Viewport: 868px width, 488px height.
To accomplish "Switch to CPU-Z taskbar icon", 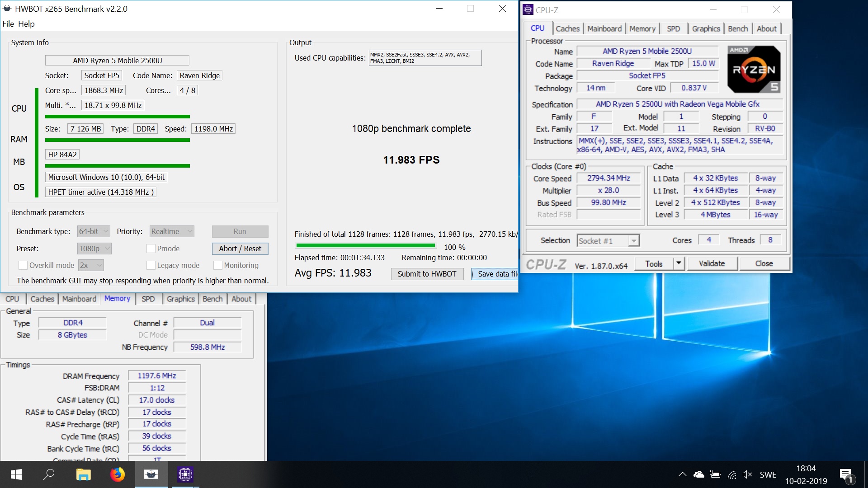I will (185, 474).
